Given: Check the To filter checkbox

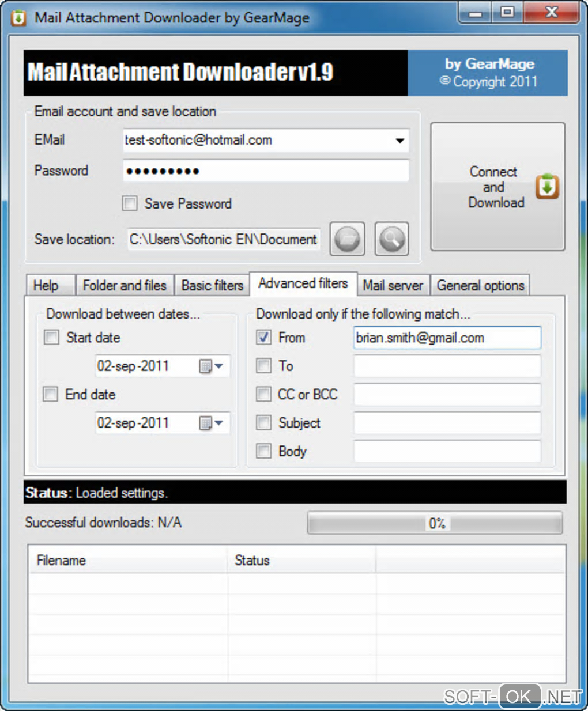Looking at the screenshot, I should [263, 366].
